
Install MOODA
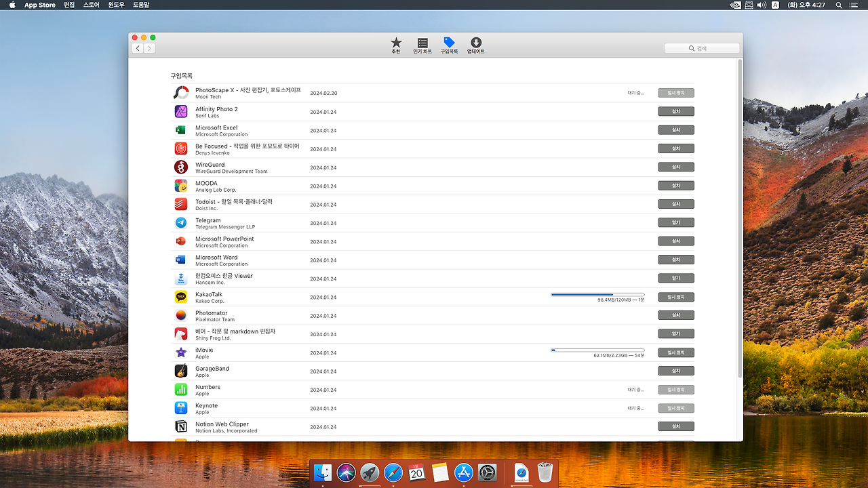click(676, 186)
